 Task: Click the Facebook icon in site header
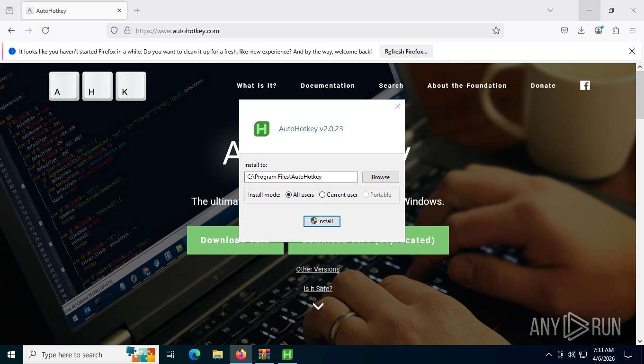(585, 85)
